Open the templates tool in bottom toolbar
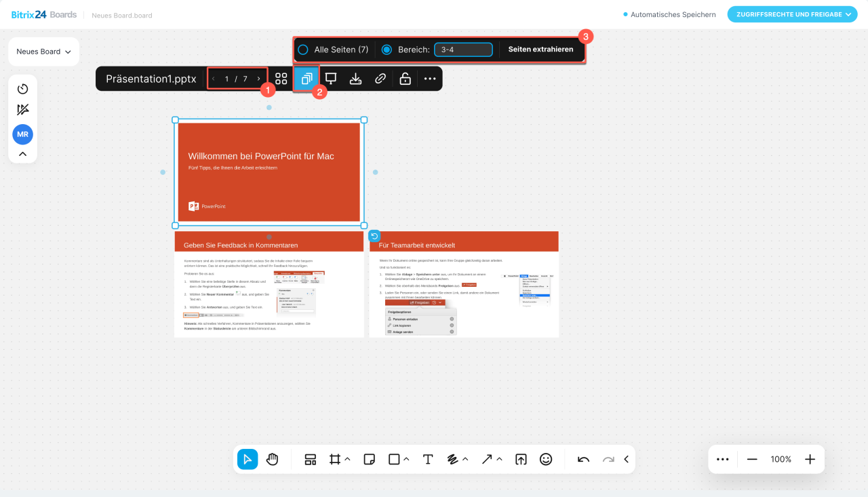The image size is (868, 497). coord(310,459)
